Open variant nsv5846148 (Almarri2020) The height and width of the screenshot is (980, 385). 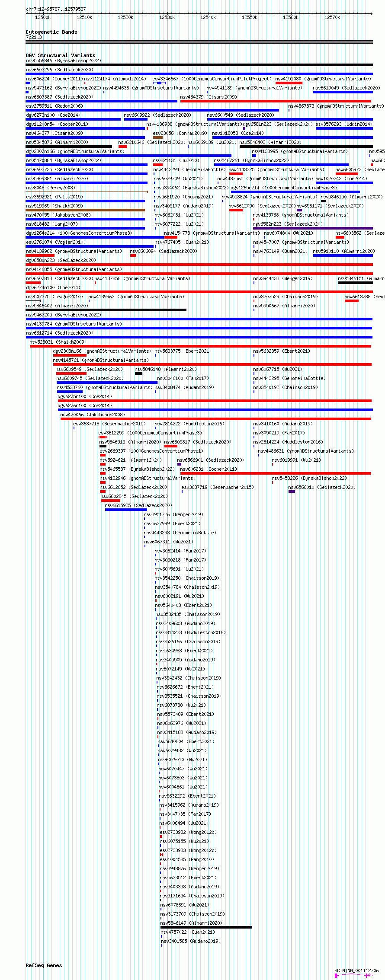166,370
